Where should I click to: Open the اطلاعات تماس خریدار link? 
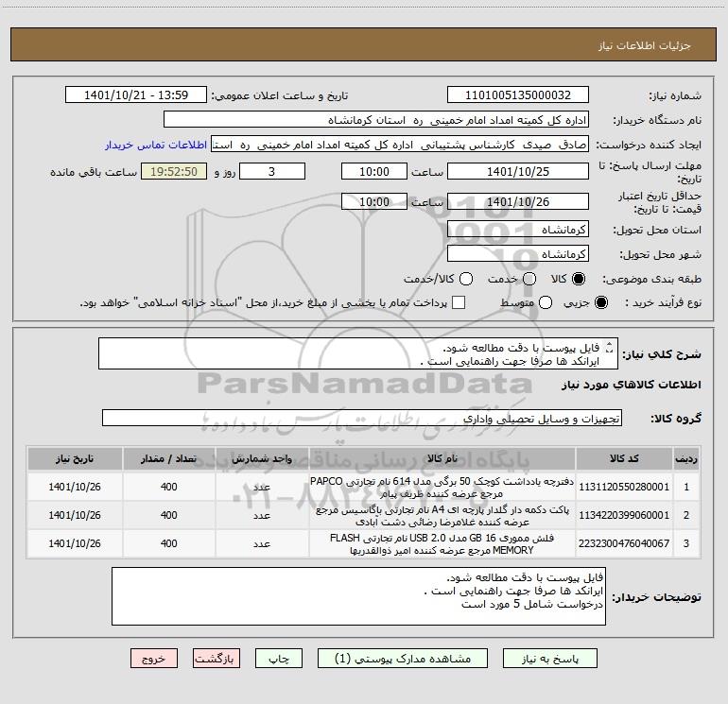[156, 145]
